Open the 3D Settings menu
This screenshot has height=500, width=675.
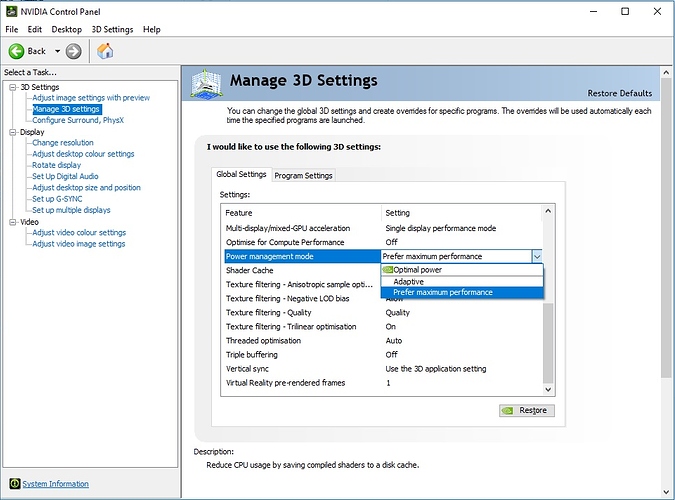(112, 30)
